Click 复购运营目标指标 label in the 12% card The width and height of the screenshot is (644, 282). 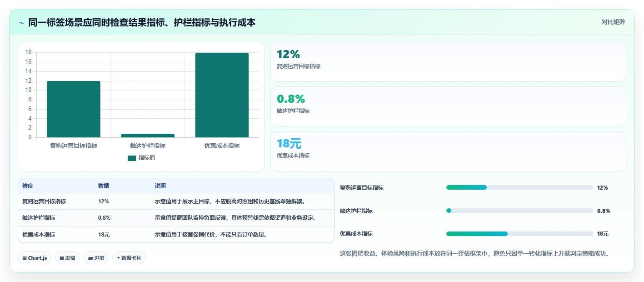point(299,66)
